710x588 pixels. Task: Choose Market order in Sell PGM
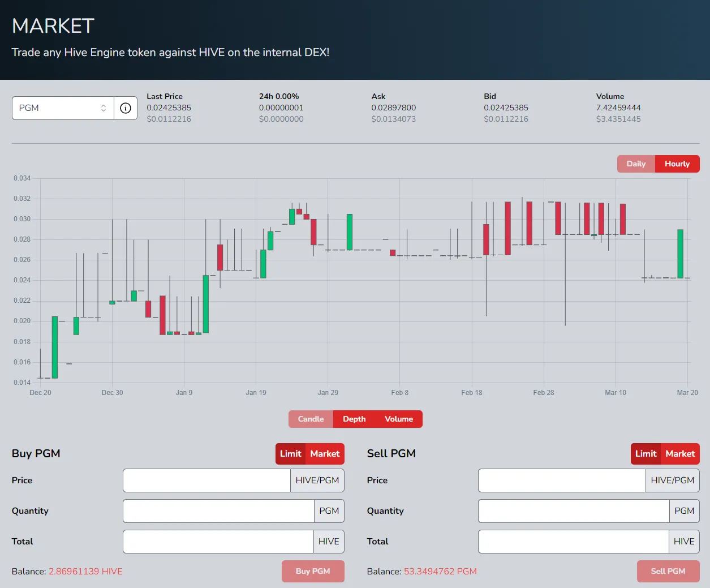click(680, 454)
